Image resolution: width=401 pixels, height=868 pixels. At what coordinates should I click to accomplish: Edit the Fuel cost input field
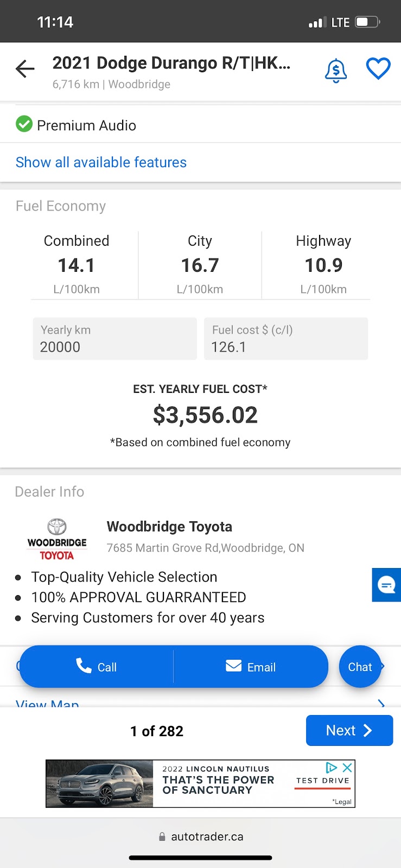[x=286, y=339]
